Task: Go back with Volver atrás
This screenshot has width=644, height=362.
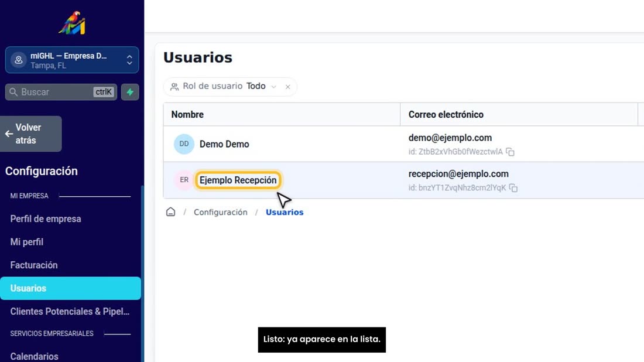Action: 31,134
